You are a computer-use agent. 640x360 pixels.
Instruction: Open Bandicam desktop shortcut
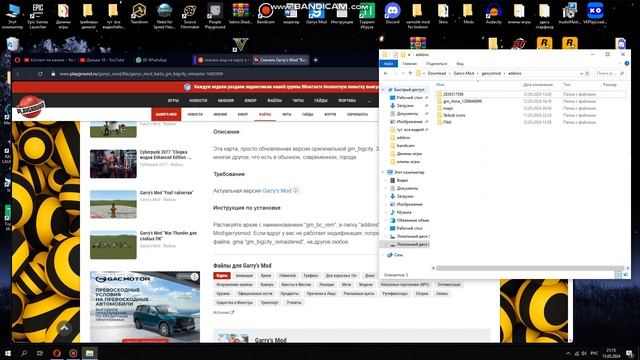[x=266, y=14]
